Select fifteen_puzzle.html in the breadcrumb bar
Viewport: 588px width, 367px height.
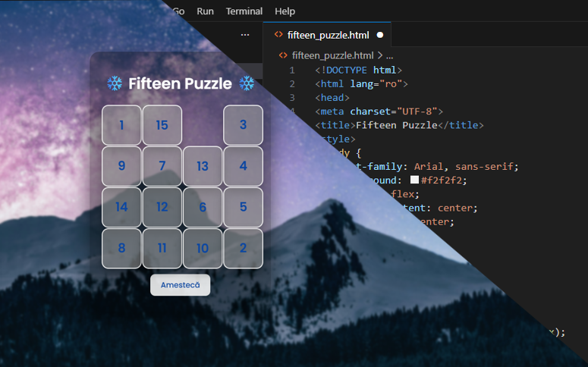(332, 55)
